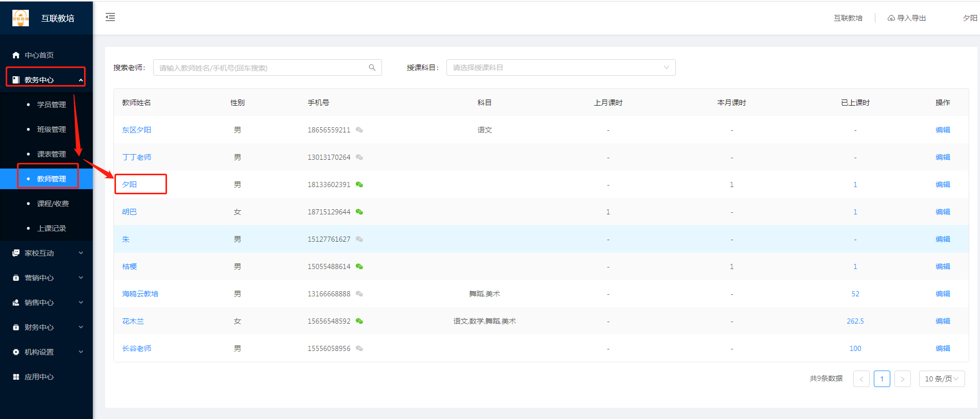This screenshot has height=419, width=980.
Task: Click 52 class hours for 海鸥云教培
Action: (x=855, y=294)
